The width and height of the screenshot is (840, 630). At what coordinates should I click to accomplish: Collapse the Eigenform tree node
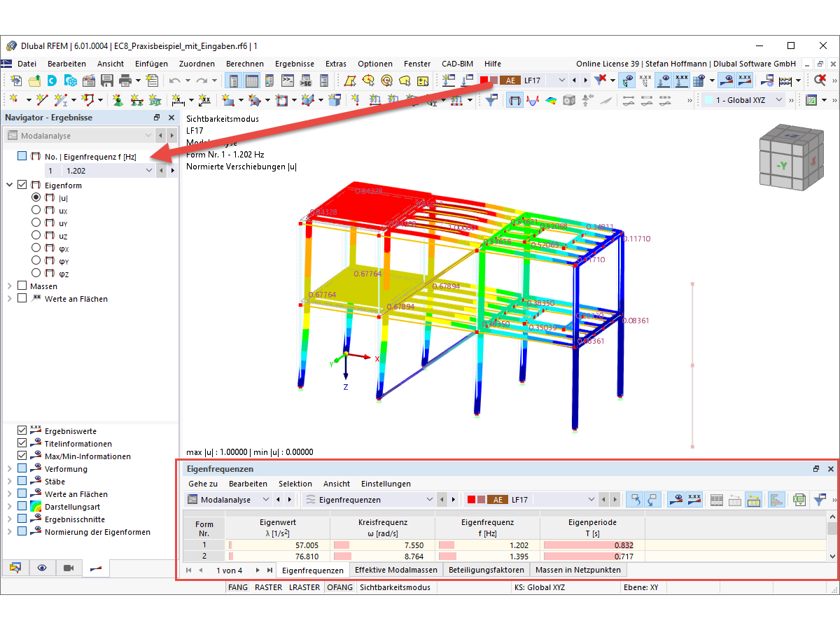(x=10, y=185)
